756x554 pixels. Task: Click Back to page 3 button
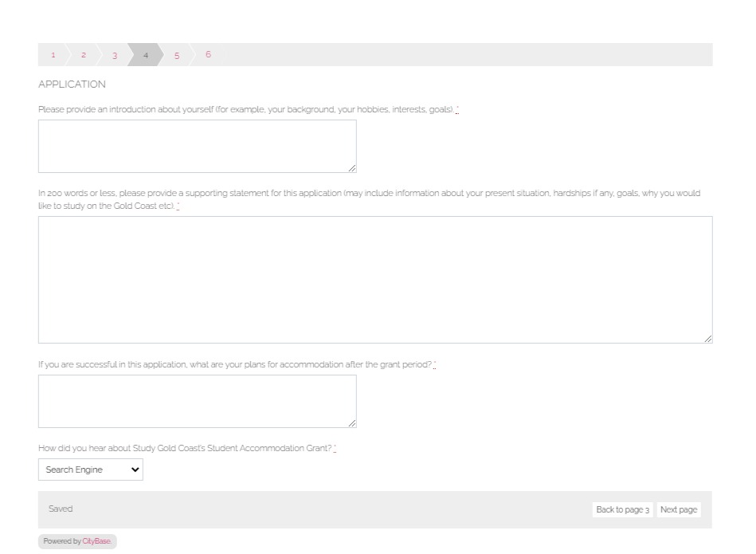click(x=622, y=509)
